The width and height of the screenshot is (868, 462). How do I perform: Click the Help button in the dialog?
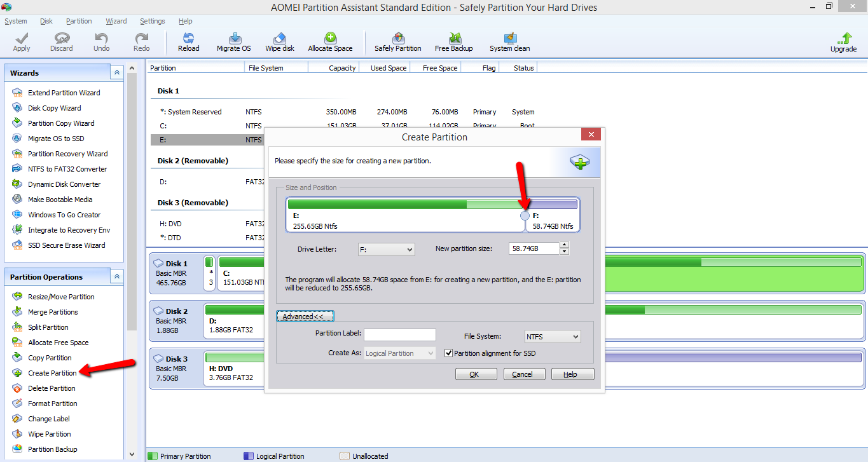572,374
